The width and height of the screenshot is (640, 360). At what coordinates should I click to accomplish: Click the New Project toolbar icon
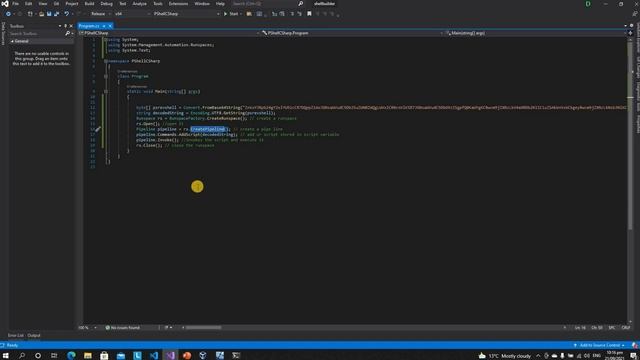(30, 14)
